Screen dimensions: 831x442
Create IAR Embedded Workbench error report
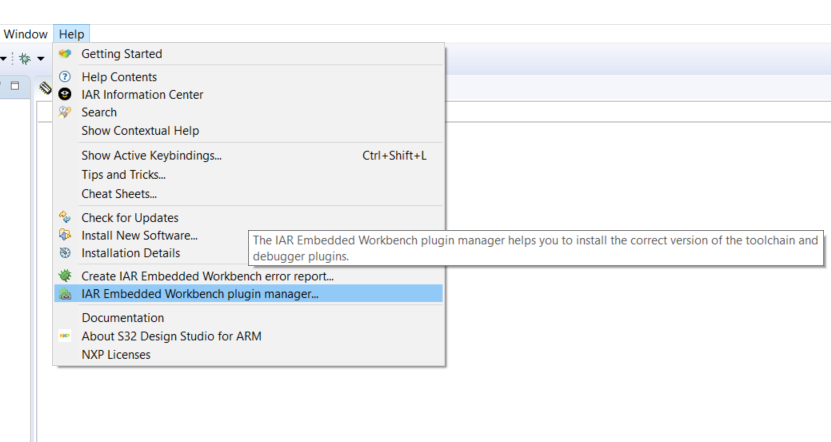coord(249,276)
